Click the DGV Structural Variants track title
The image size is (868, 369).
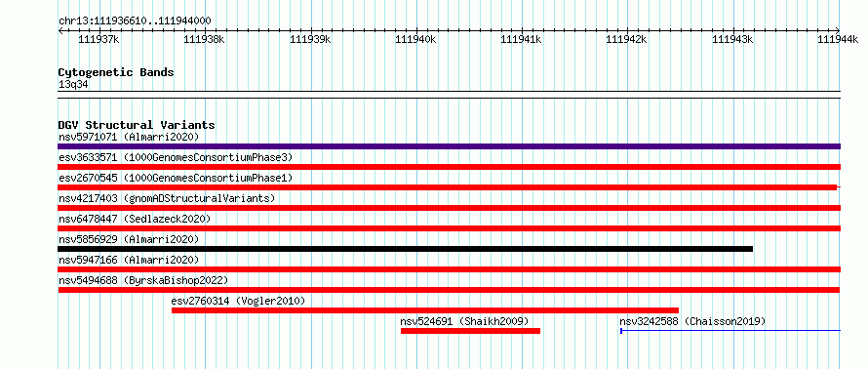coord(137,125)
